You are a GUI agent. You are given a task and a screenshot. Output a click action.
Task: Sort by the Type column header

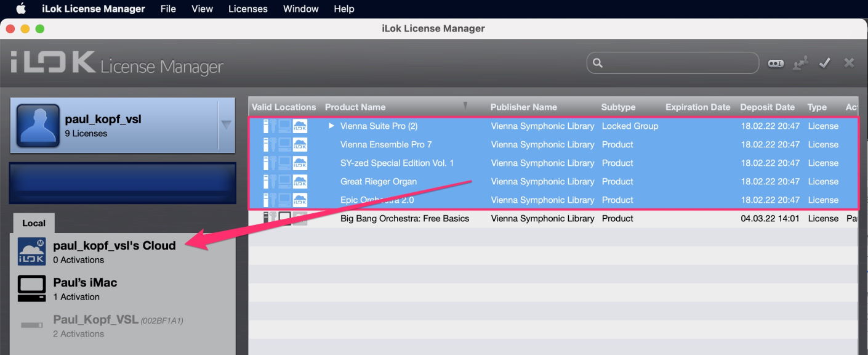coord(817,107)
